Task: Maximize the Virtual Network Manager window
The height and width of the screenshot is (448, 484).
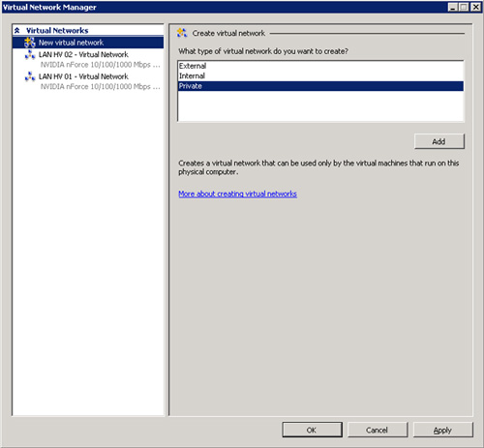Action: click(x=464, y=7)
